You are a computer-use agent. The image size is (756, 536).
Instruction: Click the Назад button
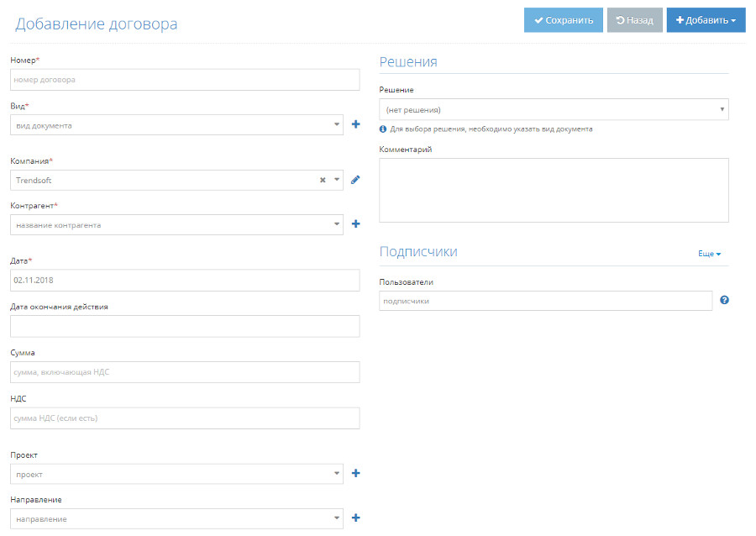634,20
